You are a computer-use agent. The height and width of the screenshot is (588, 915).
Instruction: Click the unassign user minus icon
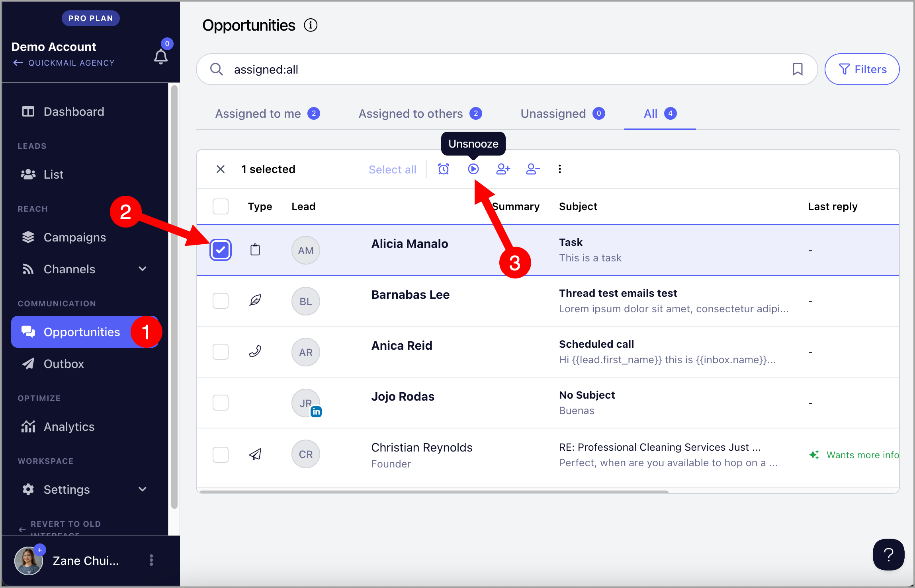pos(533,169)
